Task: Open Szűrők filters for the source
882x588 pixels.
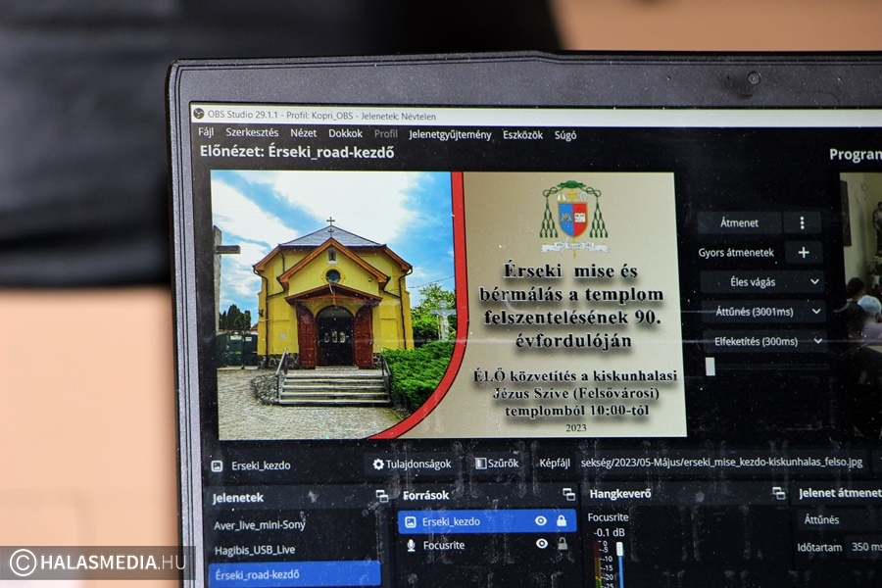Action: tap(497, 464)
